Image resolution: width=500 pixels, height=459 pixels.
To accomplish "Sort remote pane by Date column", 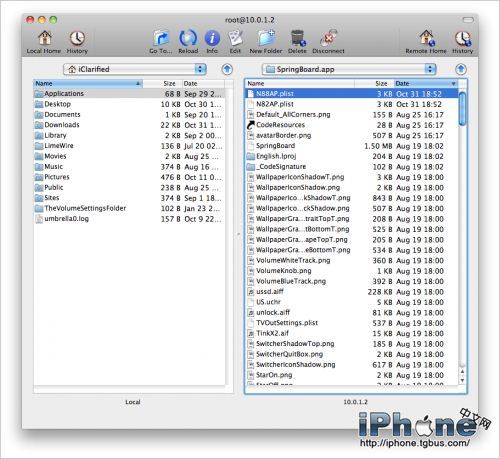I will (426, 83).
